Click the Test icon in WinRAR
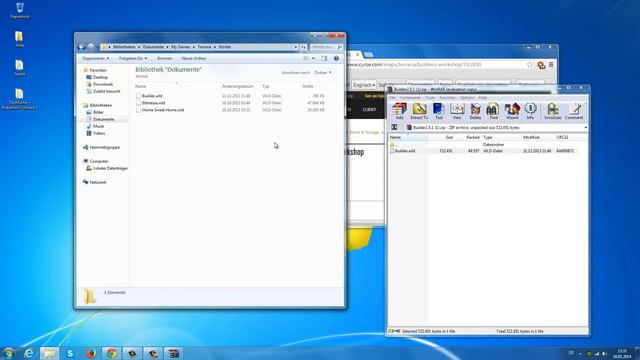Screen dimensions: 640x360 (439, 111)
